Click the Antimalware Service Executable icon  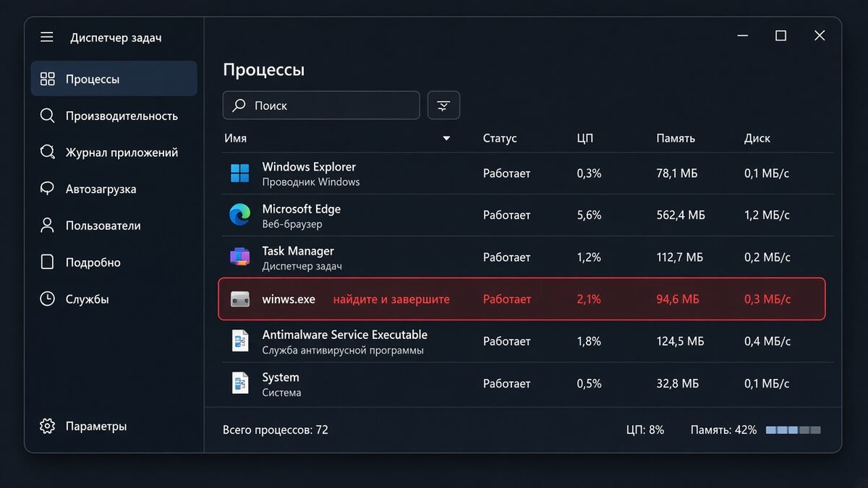pyautogui.click(x=239, y=341)
